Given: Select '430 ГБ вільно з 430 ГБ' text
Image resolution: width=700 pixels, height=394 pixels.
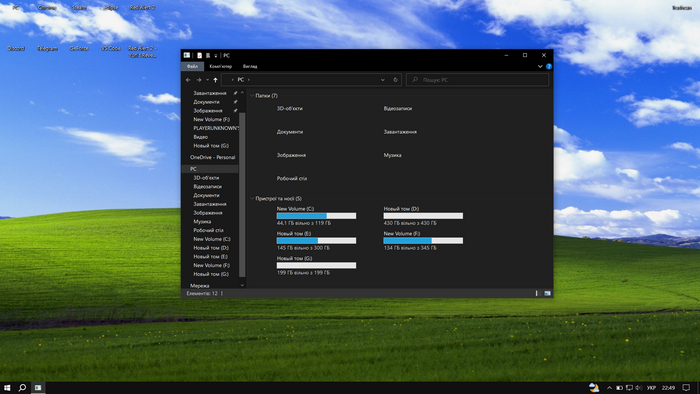Looking at the screenshot, I should (x=410, y=223).
